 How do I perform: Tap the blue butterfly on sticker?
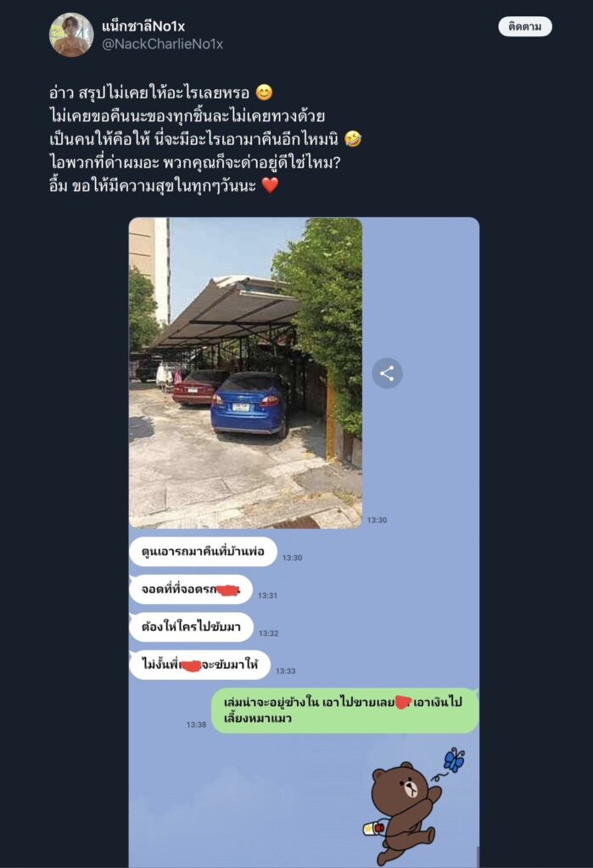coord(453,760)
